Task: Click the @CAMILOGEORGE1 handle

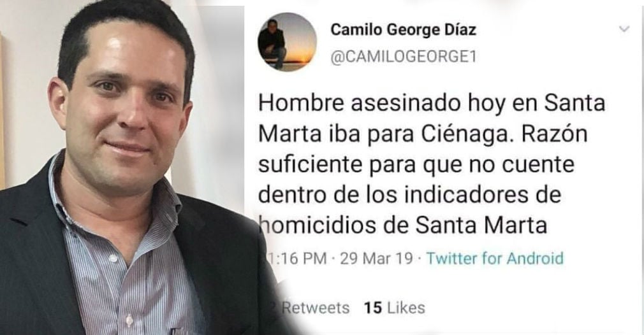Action: point(404,57)
